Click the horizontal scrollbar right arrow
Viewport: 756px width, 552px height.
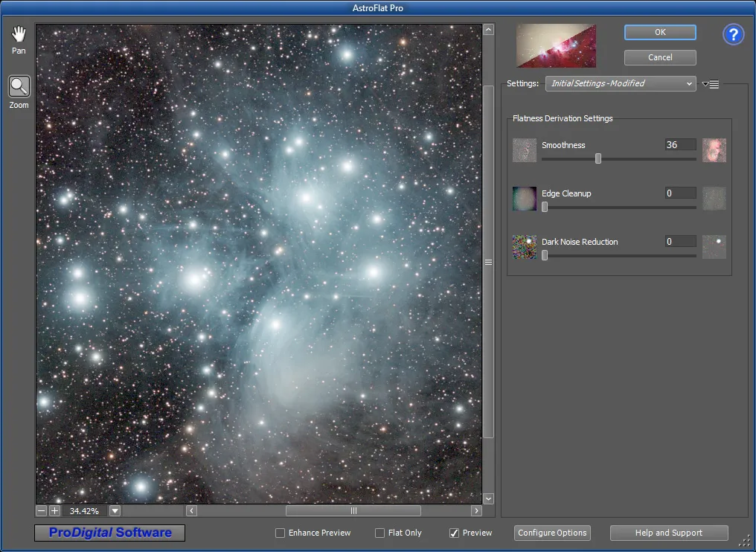coord(476,511)
